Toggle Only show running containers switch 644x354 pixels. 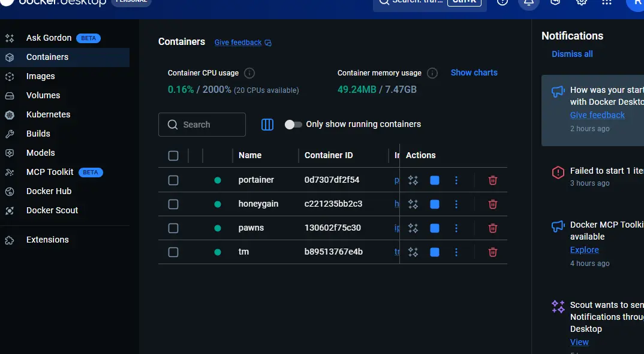293,125
